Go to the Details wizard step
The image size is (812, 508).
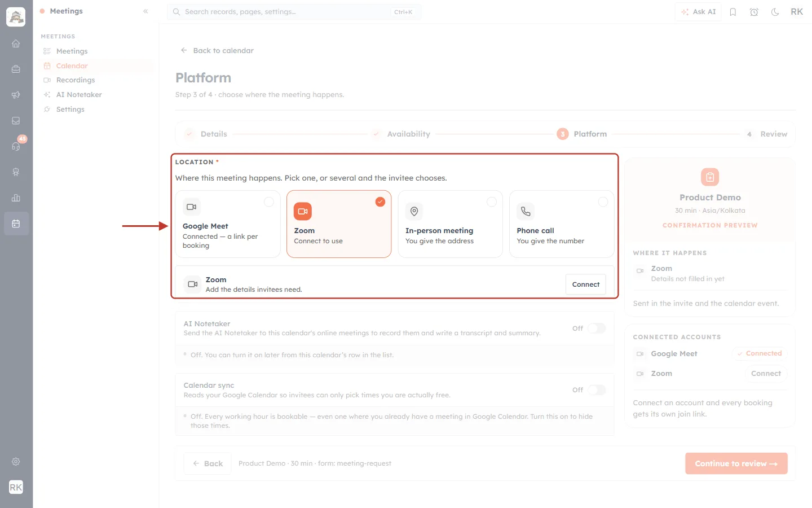click(x=206, y=134)
